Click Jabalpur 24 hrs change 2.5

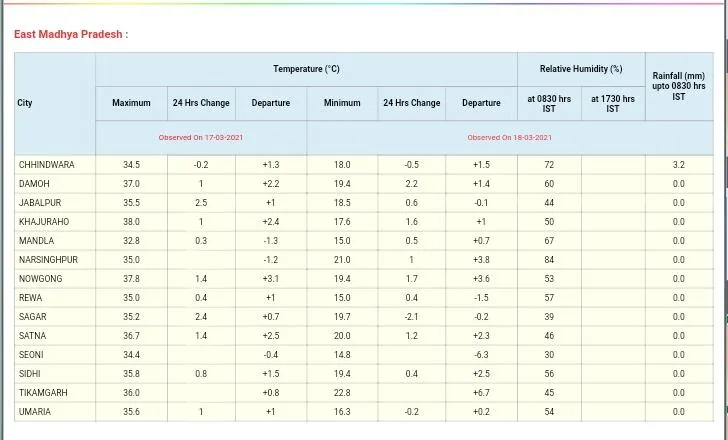click(201, 203)
